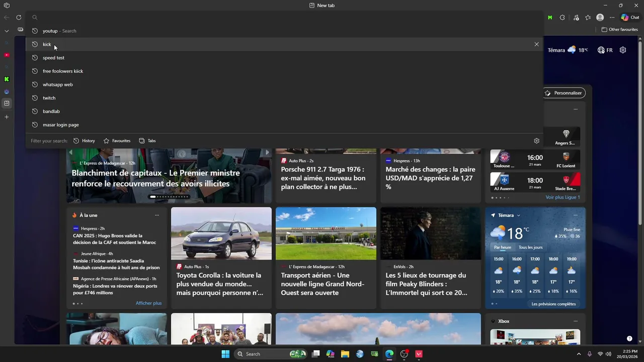This screenshot has width=644, height=362.
Task: Select 'twitch' suggestion
Action: tap(284, 98)
